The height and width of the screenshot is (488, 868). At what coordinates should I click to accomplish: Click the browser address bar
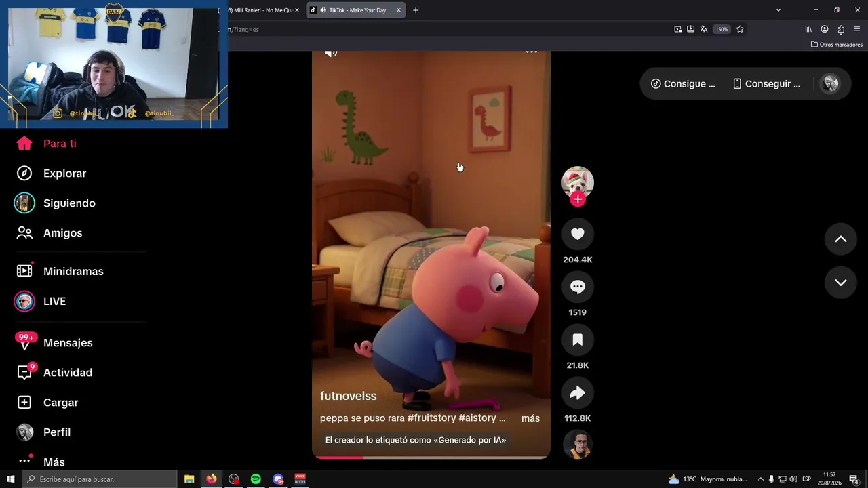pyautogui.click(x=448, y=29)
